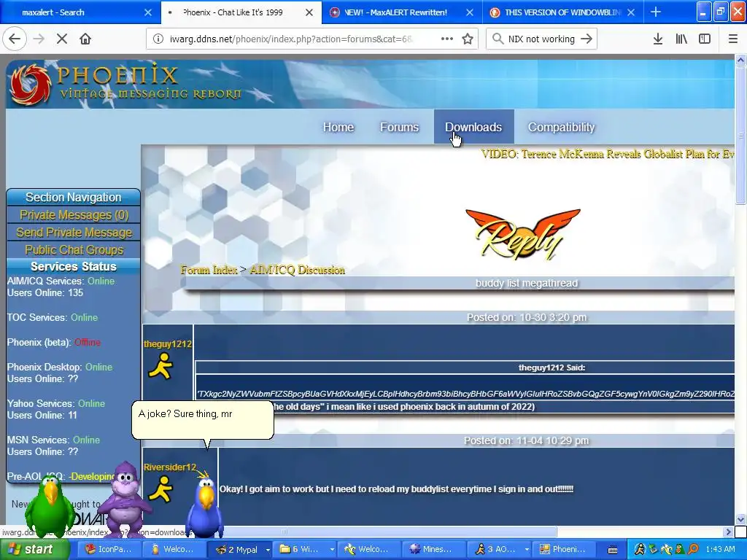The image size is (747, 560).
Task: Click the winged Reply button
Action: (x=522, y=234)
